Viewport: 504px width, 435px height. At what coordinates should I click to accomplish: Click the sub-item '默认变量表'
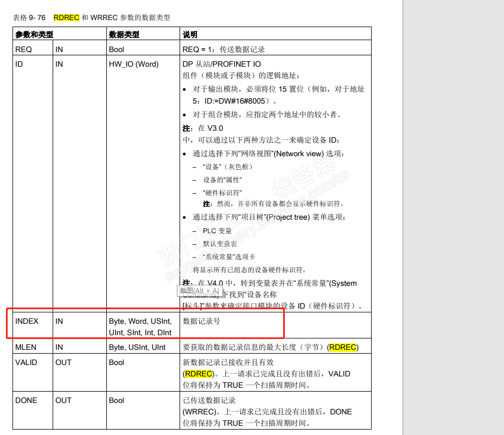pos(220,244)
